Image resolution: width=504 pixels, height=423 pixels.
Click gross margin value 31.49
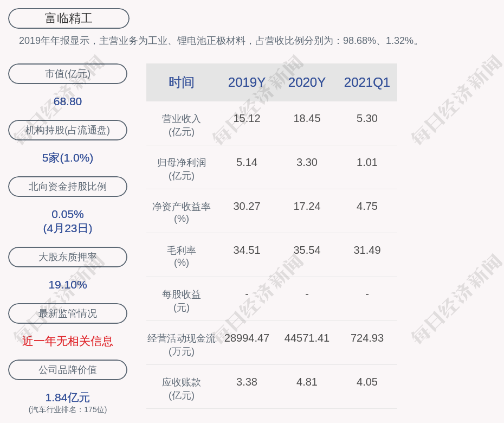click(367, 250)
